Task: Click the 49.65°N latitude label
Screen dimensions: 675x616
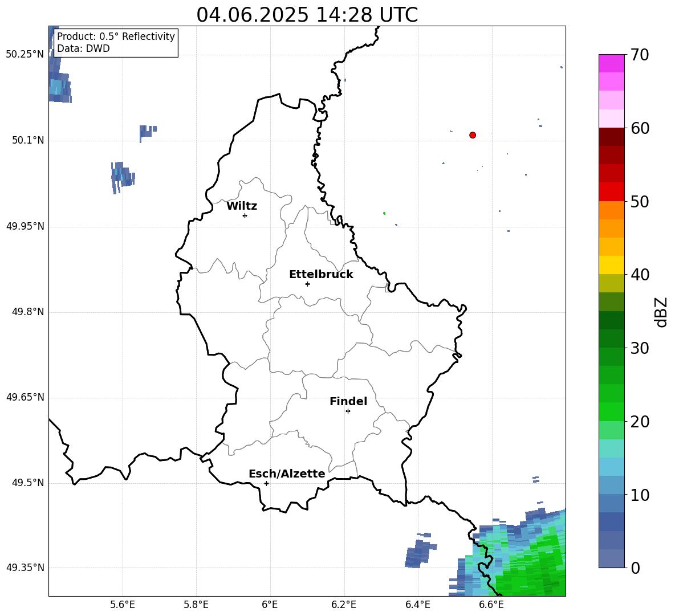Action: tap(25, 397)
